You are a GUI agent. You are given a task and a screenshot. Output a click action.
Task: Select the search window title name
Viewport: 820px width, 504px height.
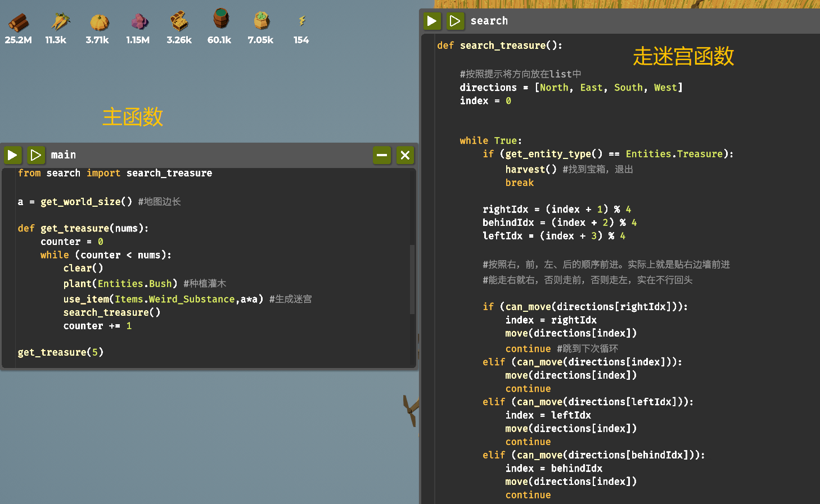[x=489, y=21]
